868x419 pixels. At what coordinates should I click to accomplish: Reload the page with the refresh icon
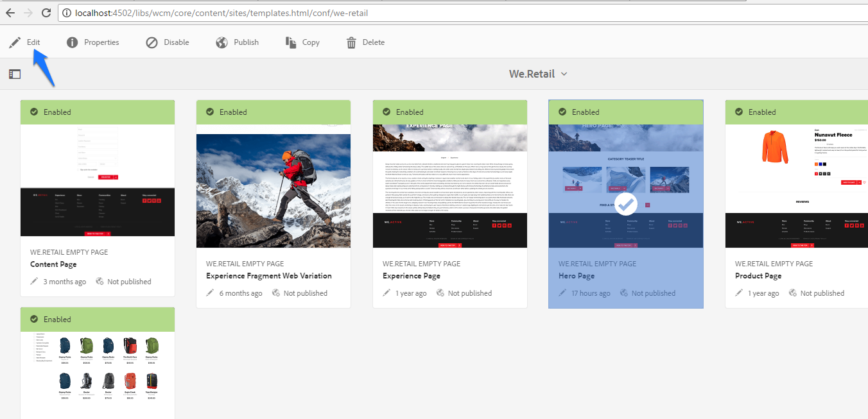click(46, 13)
